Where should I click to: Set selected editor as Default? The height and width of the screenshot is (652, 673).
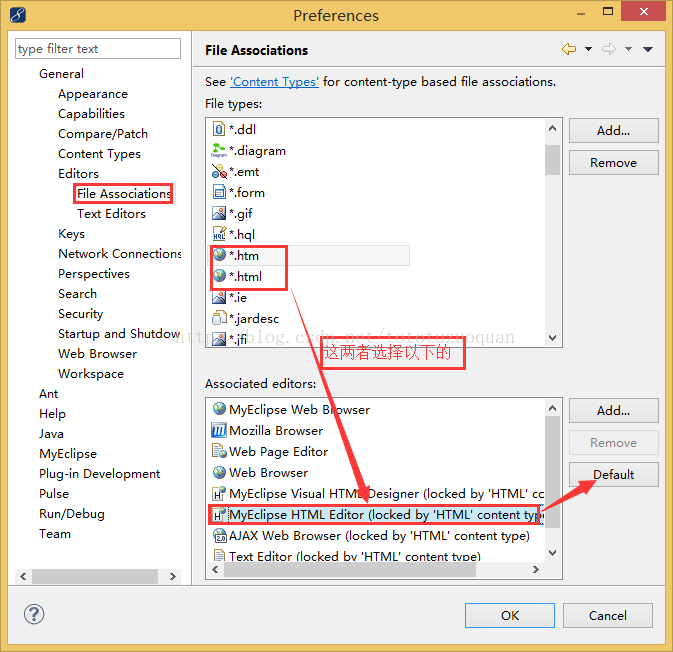(x=613, y=474)
